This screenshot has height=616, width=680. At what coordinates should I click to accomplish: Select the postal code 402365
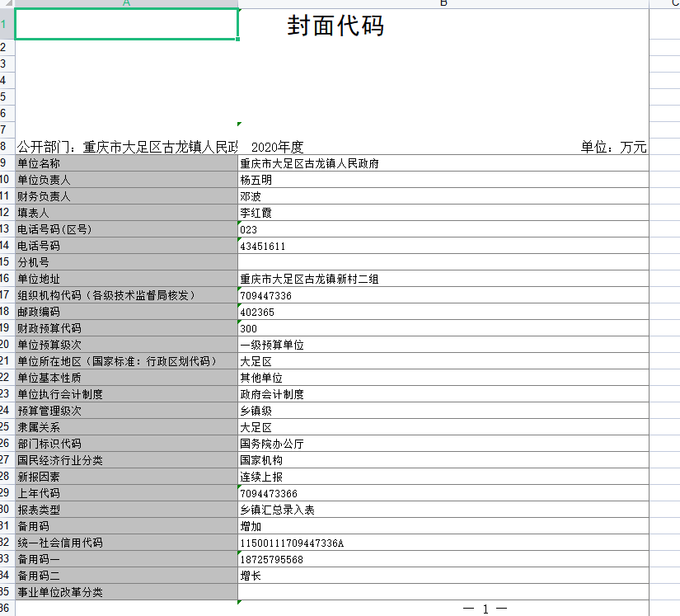[443, 312]
